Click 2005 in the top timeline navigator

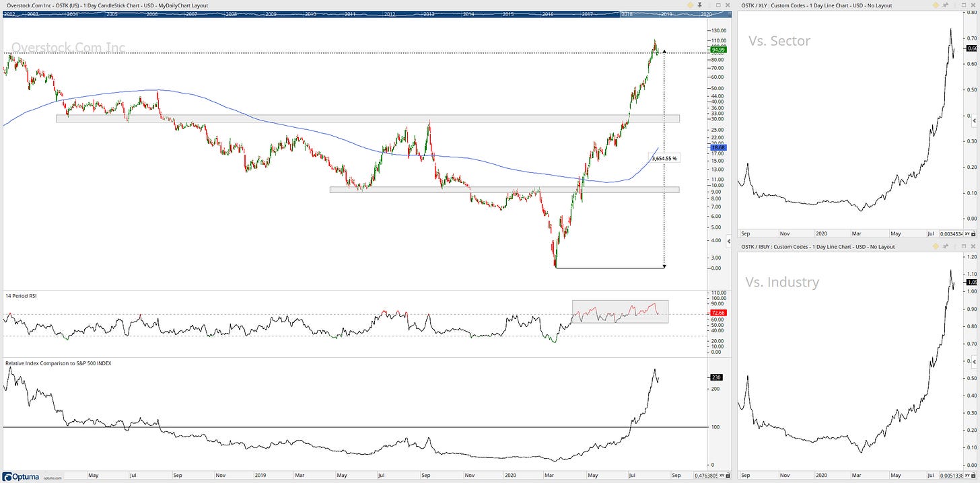111,13
